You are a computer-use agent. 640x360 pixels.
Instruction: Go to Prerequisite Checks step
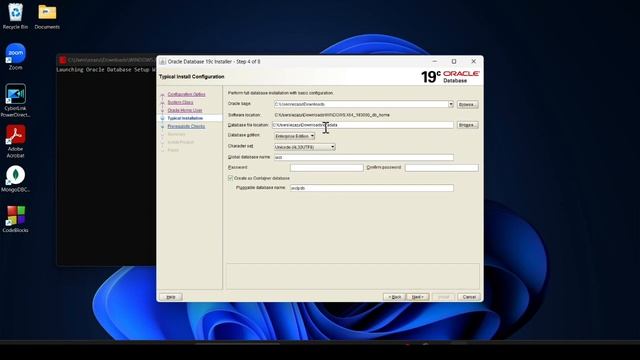pos(186,126)
